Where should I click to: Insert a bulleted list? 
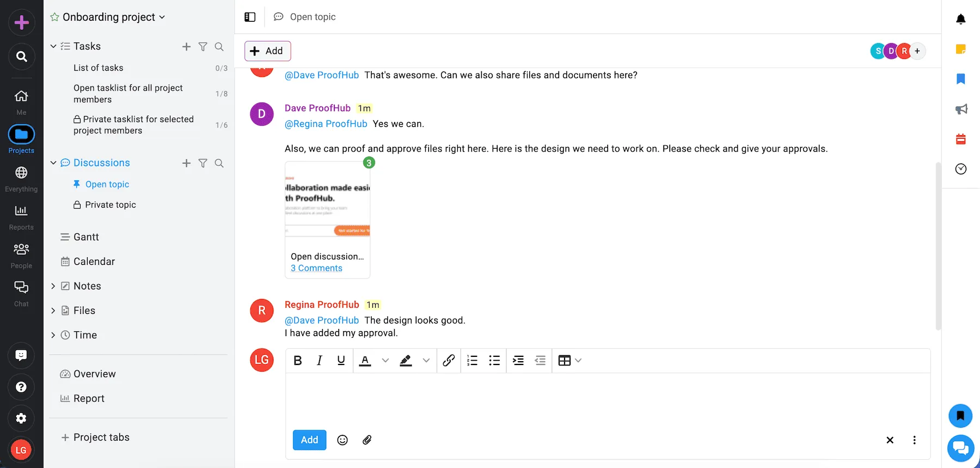[494, 360]
